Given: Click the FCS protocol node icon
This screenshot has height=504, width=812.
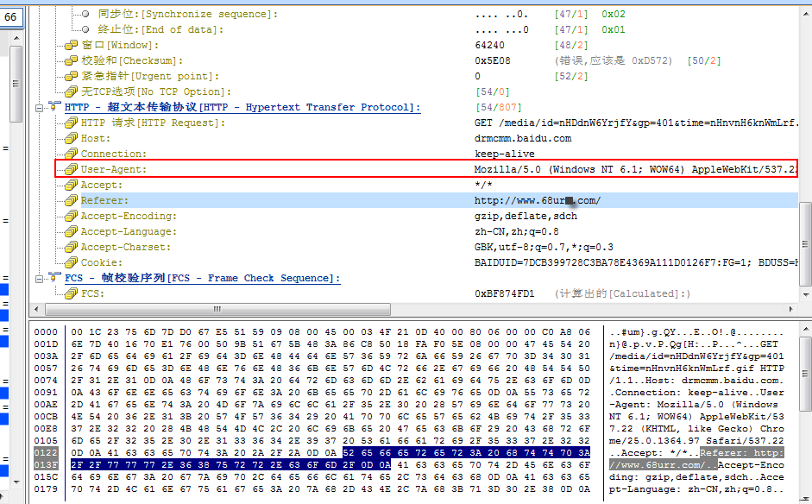Looking at the screenshot, I should tap(55, 278).
